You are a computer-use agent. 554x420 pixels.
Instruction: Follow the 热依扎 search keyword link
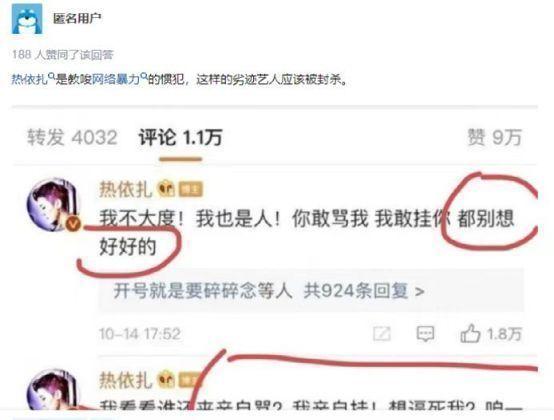pyautogui.click(x=30, y=79)
